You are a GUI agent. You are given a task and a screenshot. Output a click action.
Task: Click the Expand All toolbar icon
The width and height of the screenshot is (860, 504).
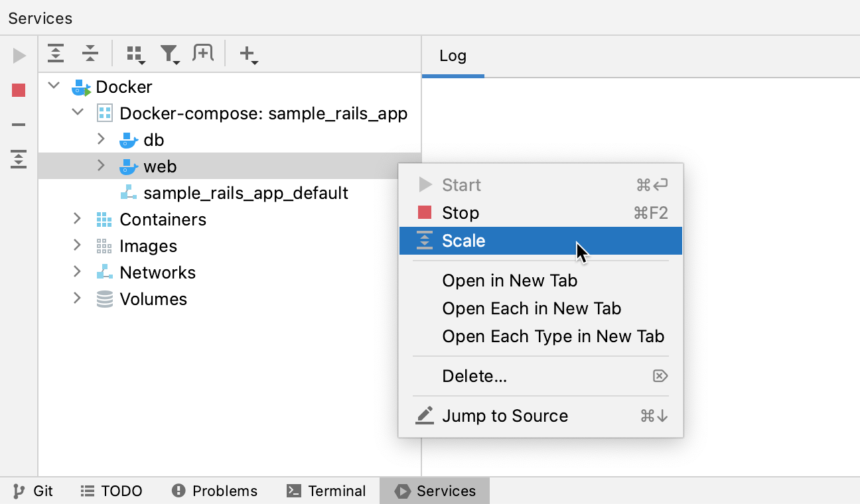[x=56, y=53]
